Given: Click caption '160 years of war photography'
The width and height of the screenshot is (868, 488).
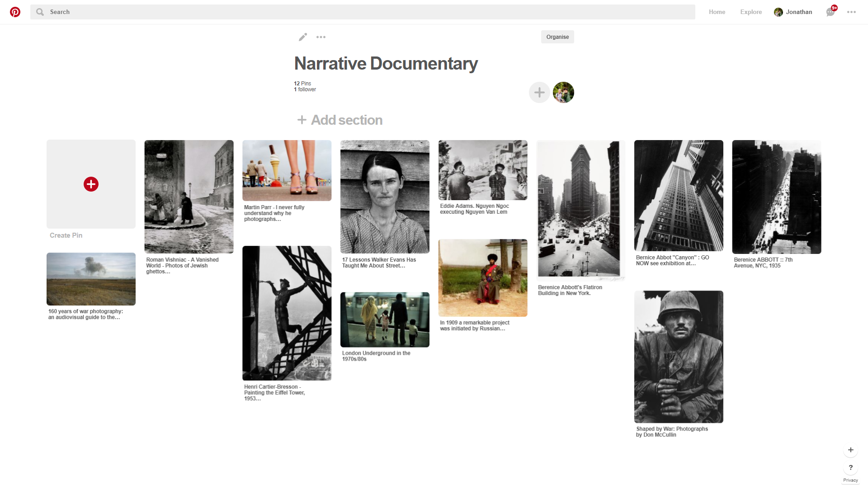Looking at the screenshot, I should 85,314.
